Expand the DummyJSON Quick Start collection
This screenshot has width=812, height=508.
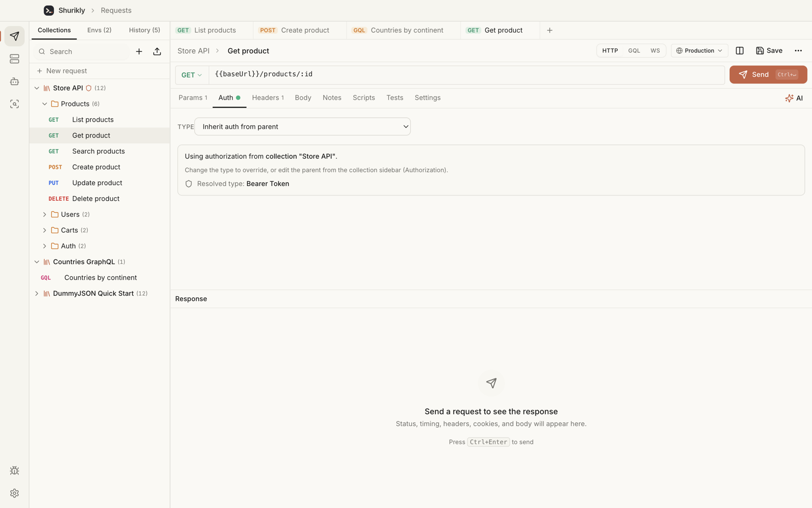tap(37, 294)
